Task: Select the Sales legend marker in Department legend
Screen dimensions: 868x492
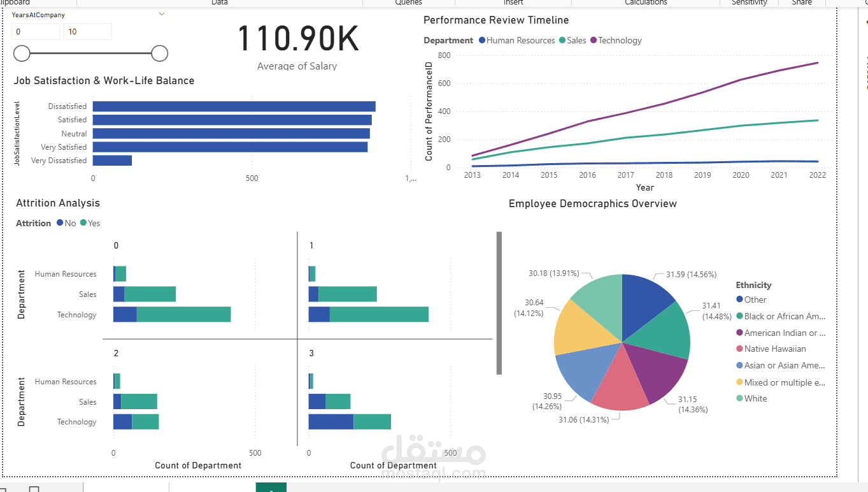Action: (x=562, y=40)
